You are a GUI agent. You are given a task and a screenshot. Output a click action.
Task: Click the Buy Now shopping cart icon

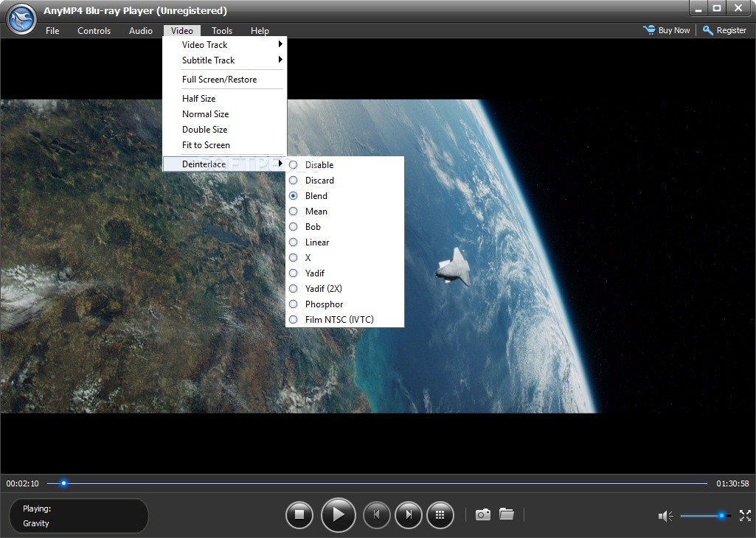(649, 30)
